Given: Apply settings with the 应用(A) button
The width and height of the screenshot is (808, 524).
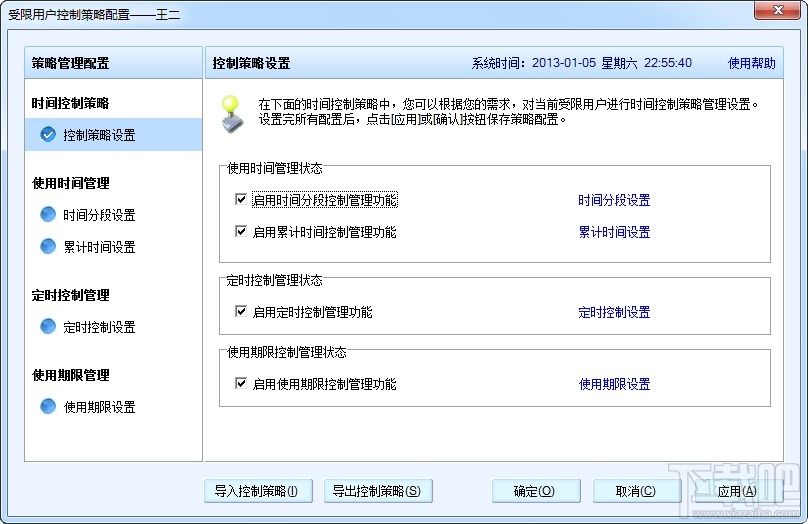Looking at the screenshot, I should click(738, 491).
